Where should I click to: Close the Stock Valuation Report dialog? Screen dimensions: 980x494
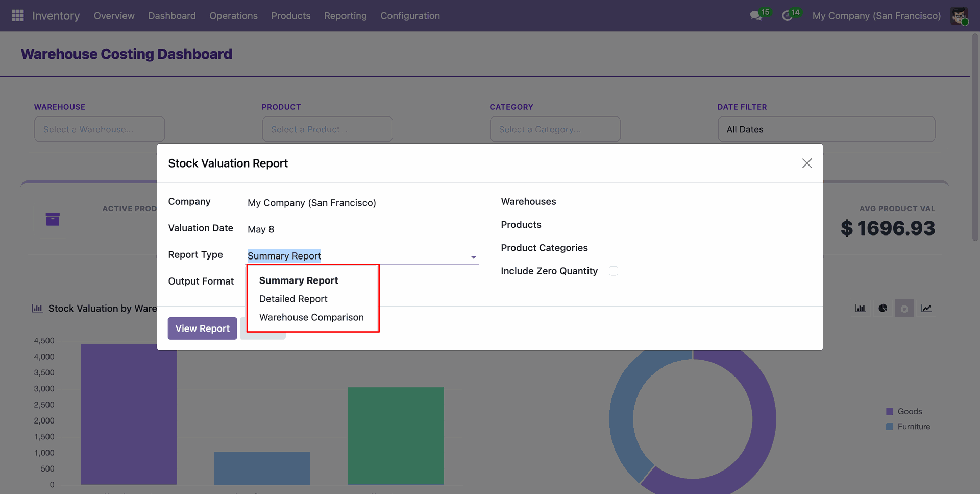(x=806, y=163)
